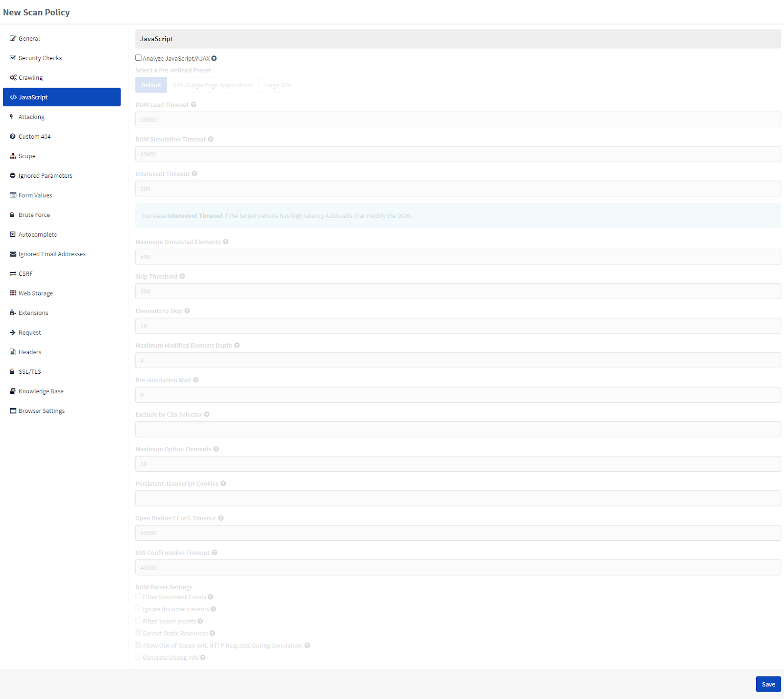Image resolution: width=784 pixels, height=699 pixels.
Task: Click help icon beside Maximum Simulated Elements
Action: click(x=226, y=241)
